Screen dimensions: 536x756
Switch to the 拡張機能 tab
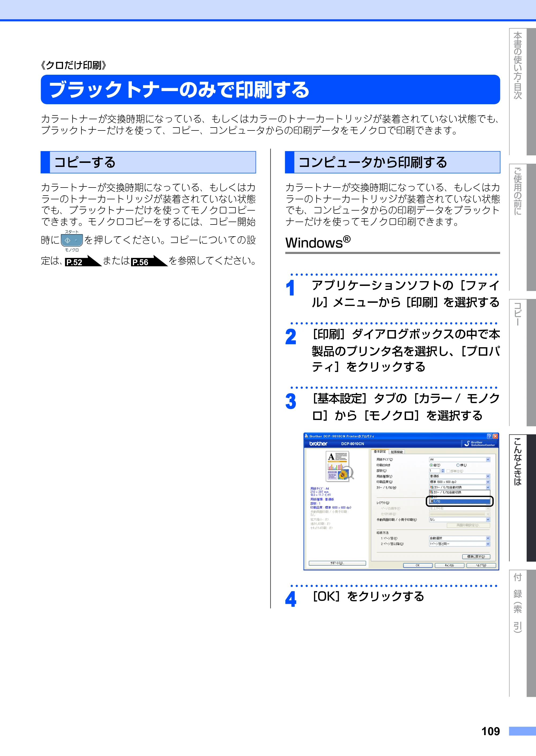pyautogui.click(x=397, y=452)
